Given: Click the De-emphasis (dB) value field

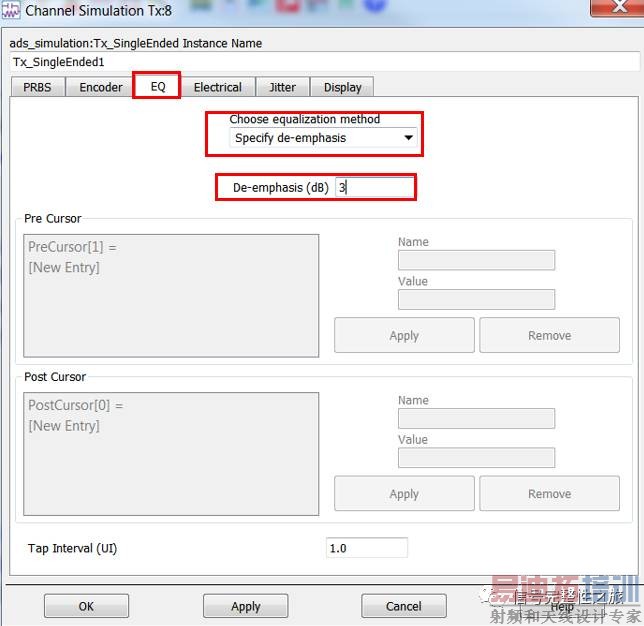Looking at the screenshot, I should [x=374, y=187].
